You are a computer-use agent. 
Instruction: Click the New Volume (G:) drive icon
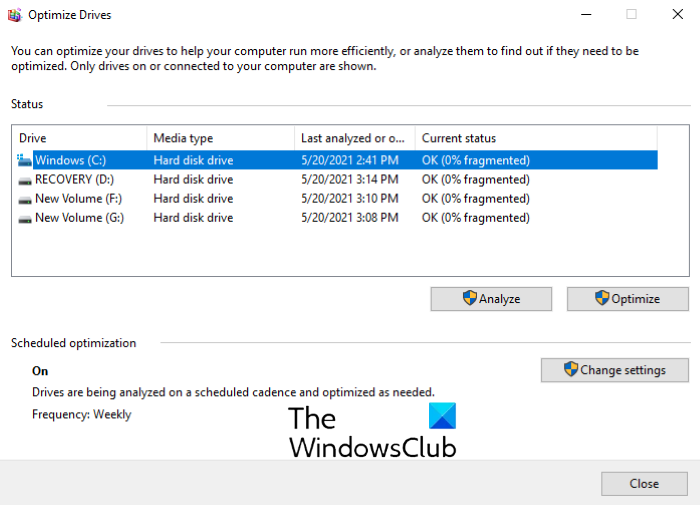25,218
